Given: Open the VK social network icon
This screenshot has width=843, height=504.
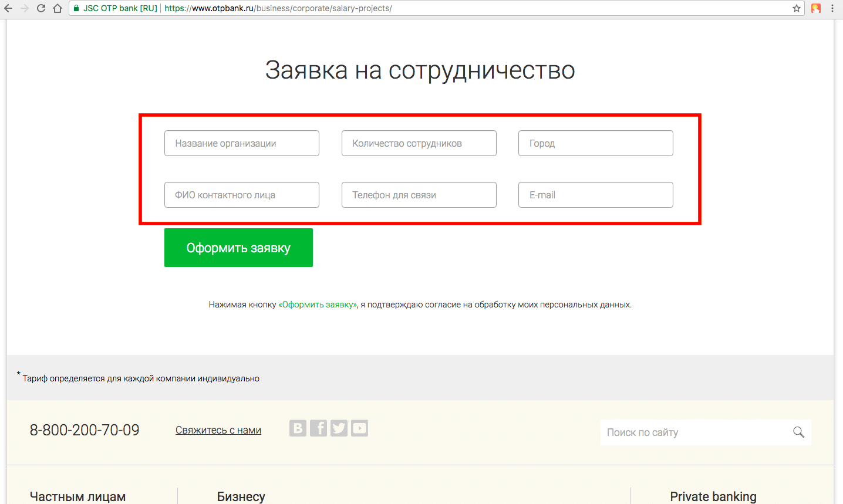Looking at the screenshot, I should tap(298, 428).
